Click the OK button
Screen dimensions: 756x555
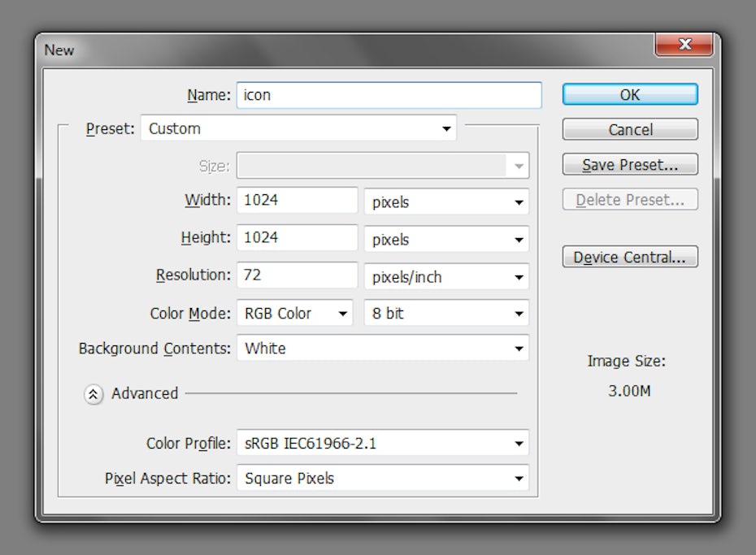coord(629,95)
